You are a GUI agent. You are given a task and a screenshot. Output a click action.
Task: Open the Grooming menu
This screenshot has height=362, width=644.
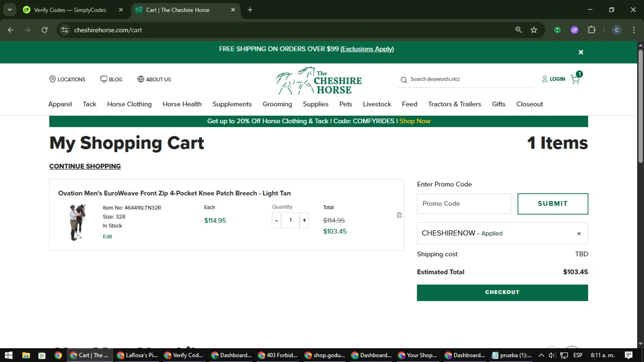pos(277,104)
